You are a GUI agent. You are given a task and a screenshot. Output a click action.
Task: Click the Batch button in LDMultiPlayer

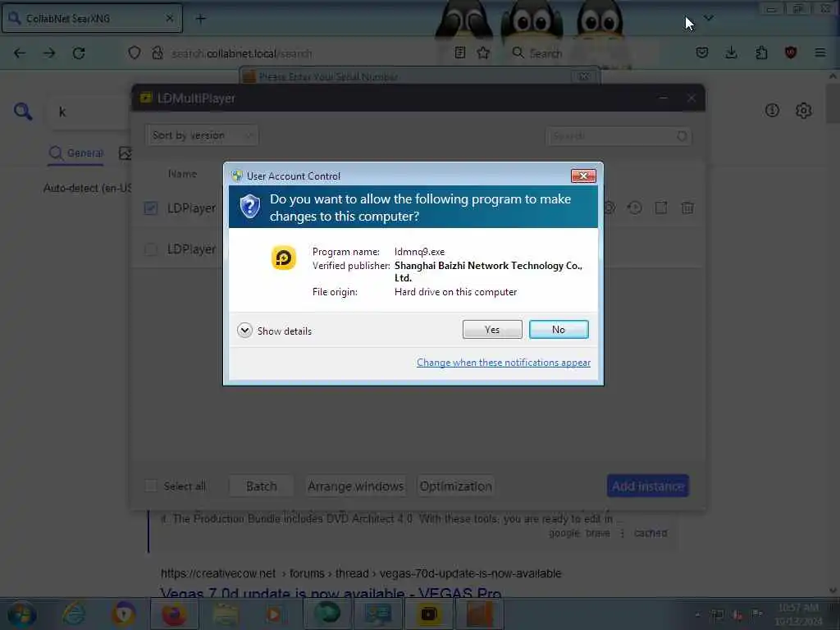tap(262, 486)
